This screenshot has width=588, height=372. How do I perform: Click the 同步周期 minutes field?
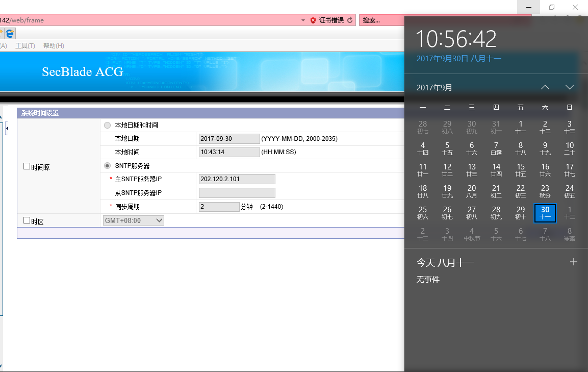[219, 207]
